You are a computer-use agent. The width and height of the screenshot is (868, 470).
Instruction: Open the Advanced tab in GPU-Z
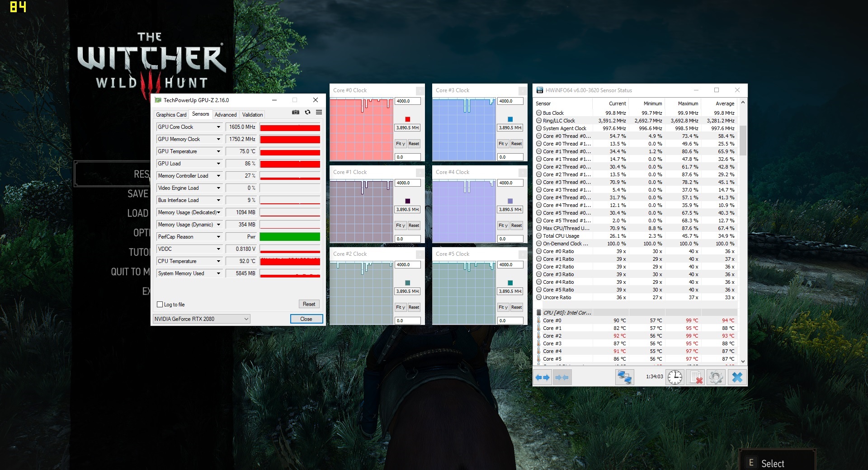[x=226, y=115]
